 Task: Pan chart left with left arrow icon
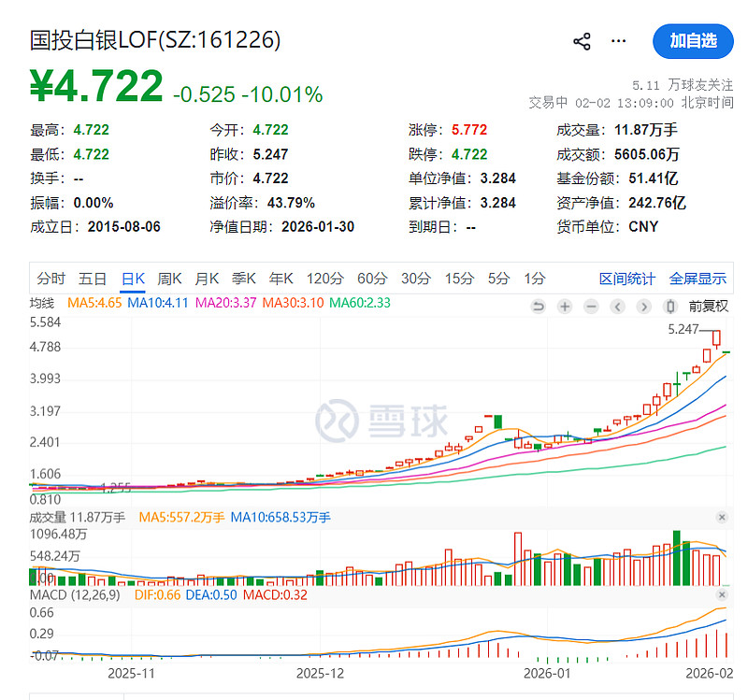617,307
